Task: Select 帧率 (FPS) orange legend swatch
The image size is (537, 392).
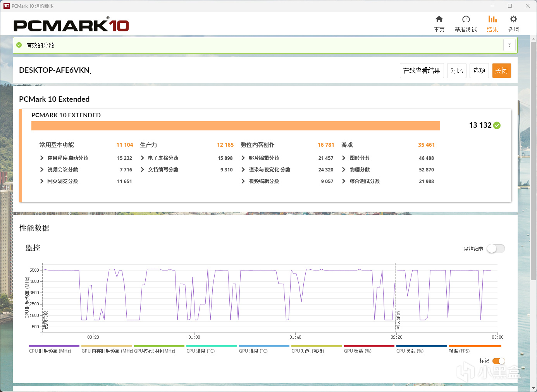Action: pos(475,346)
